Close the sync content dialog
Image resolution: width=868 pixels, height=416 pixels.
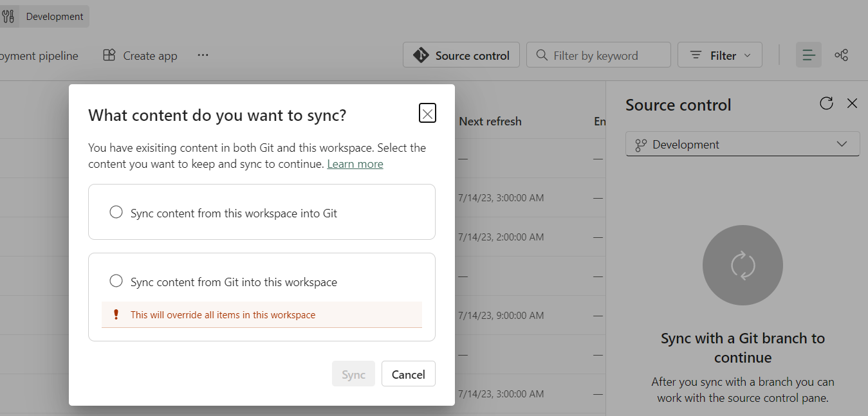point(427,113)
